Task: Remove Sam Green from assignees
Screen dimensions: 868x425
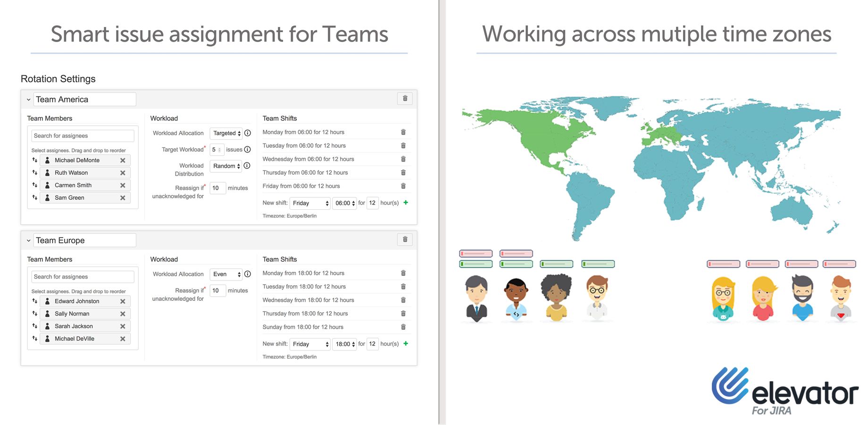Action: pyautogui.click(x=123, y=198)
